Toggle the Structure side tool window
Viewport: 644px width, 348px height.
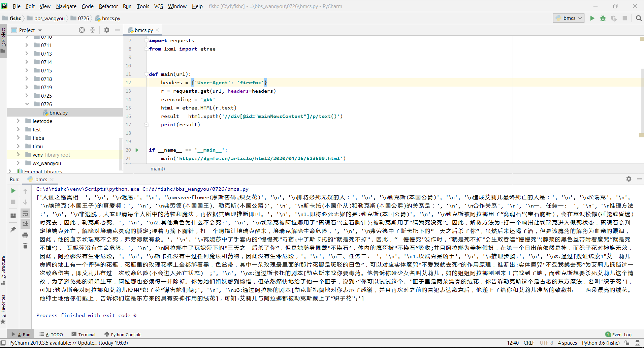point(3,270)
